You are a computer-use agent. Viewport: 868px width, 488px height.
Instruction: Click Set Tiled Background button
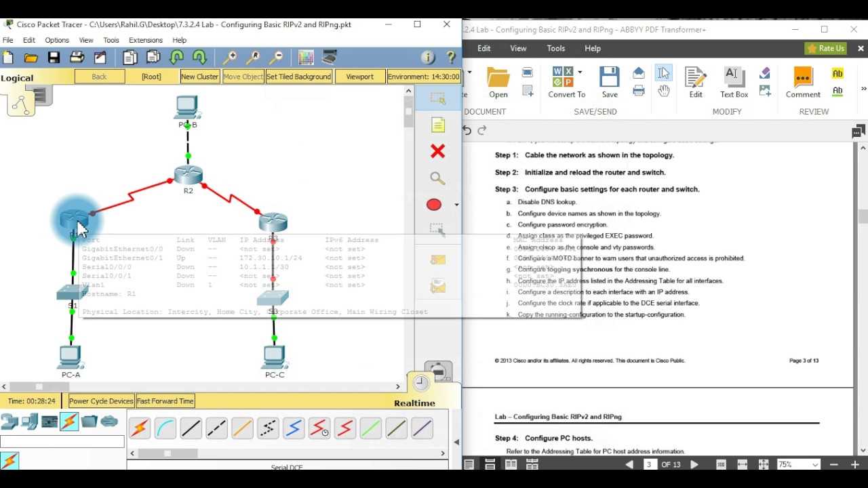coord(298,77)
